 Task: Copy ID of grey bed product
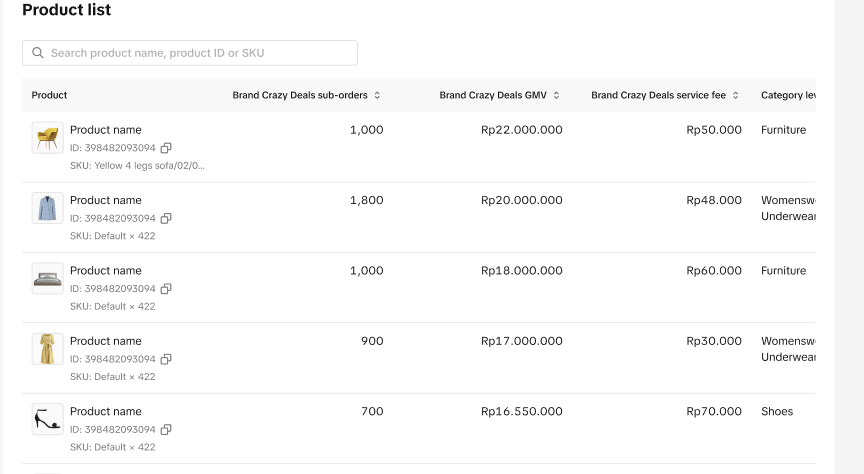coord(166,289)
